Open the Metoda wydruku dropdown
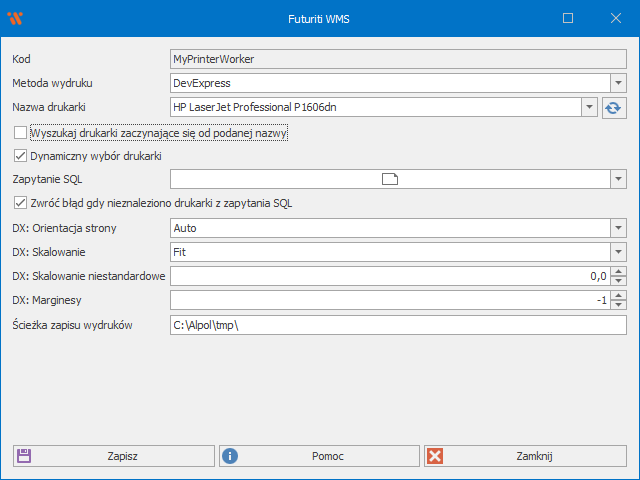 point(618,83)
